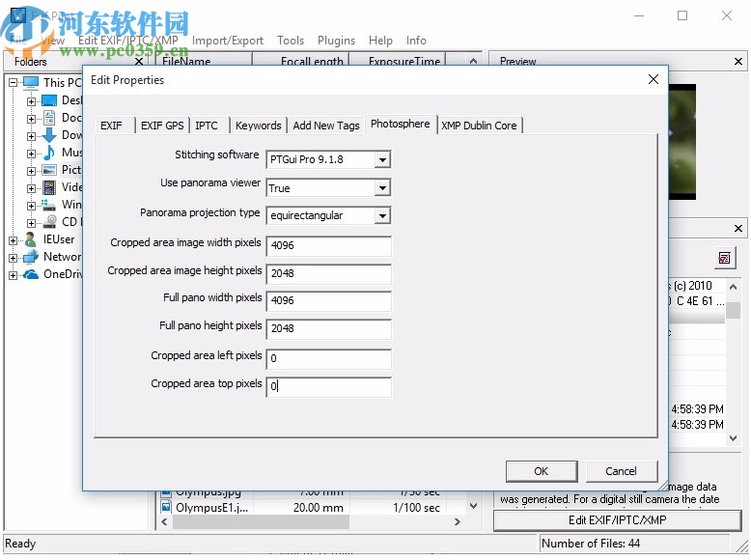Image resolution: width=751 pixels, height=560 pixels.
Task: Click the Desktop folder icon
Action: click(x=49, y=100)
